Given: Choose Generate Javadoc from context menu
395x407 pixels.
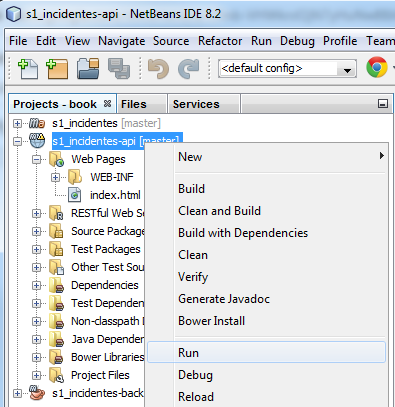Looking at the screenshot, I should point(266,299).
